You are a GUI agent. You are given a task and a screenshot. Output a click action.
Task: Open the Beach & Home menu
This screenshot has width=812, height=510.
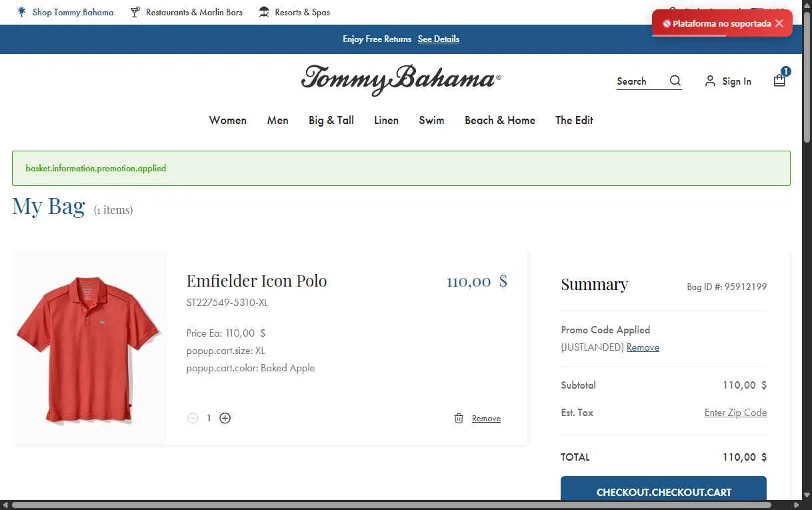click(500, 120)
